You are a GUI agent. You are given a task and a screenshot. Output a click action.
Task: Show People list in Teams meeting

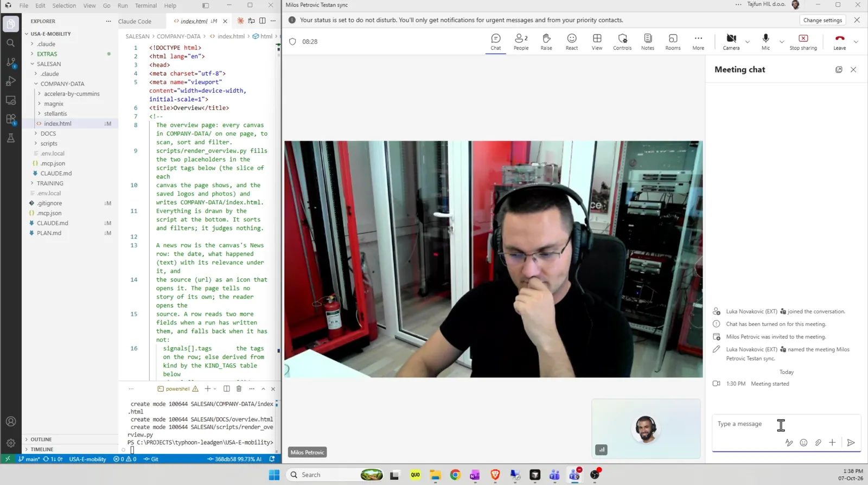521,42
